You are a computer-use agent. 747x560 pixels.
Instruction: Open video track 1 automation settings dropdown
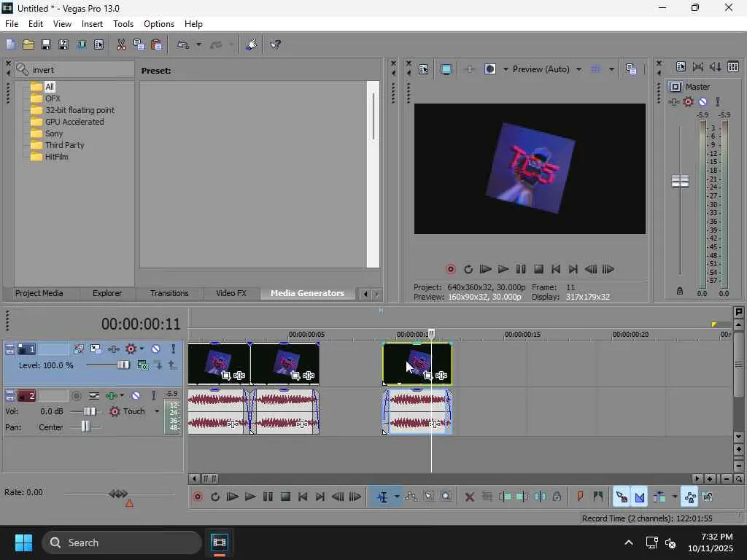click(142, 349)
